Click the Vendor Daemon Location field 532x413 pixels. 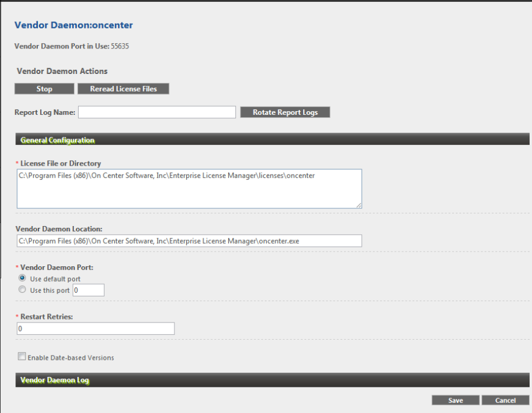pos(189,241)
